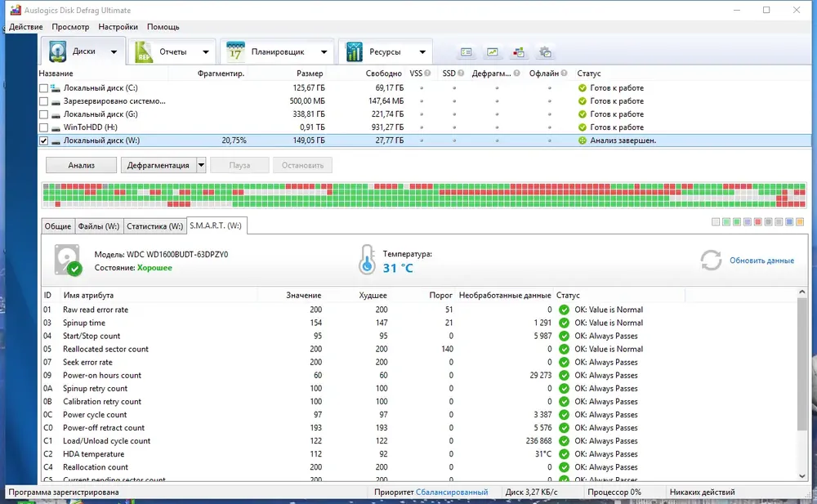Screen dimensions: 817x504
Task: Open the Планировщик dropdown arrow
Action: point(324,51)
